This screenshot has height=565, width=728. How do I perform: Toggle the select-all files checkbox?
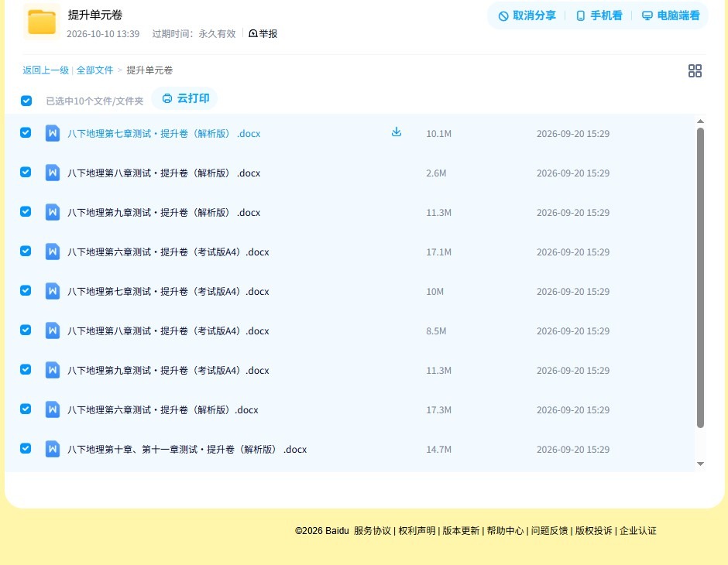(x=26, y=101)
